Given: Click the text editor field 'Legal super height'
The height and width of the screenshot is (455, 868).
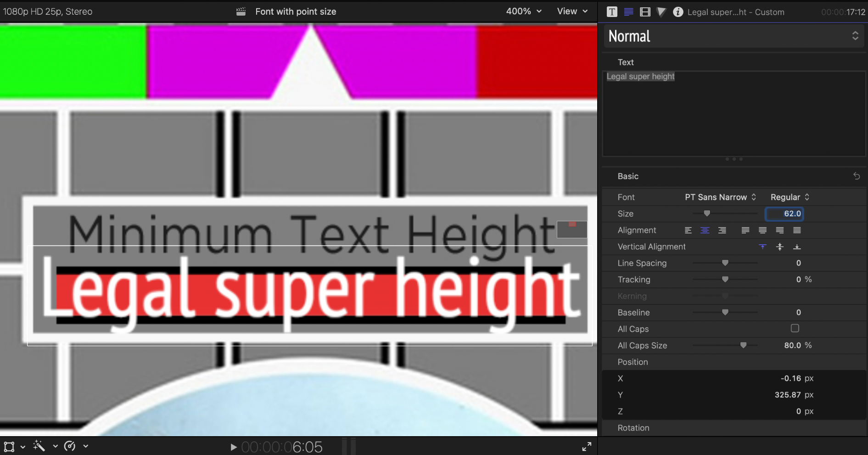Looking at the screenshot, I should 734,113.
